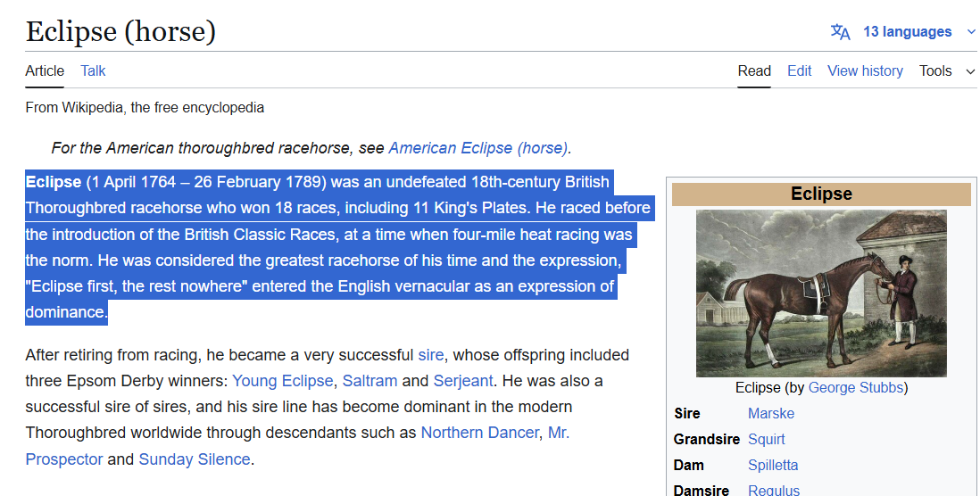Viewport: 980px width, 496px height.
Task: Click the language translation icon
Action: click(x=840, y=32)
